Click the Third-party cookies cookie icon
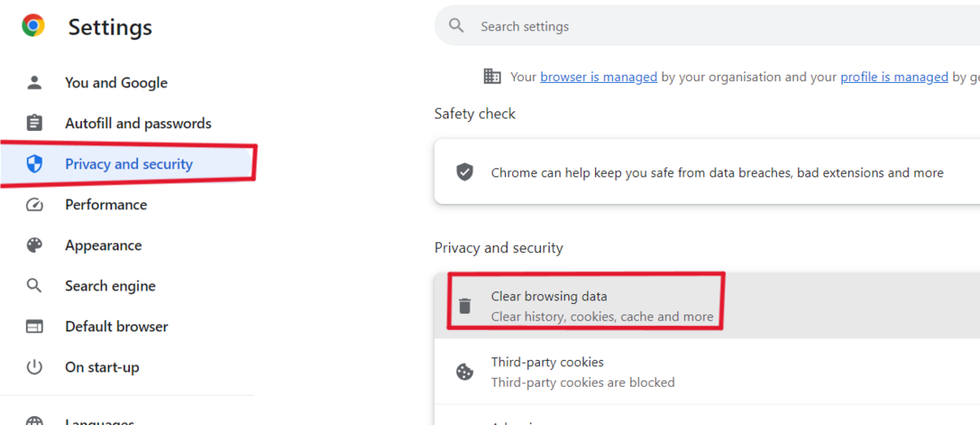980x425 pixels. pos(465,372)
